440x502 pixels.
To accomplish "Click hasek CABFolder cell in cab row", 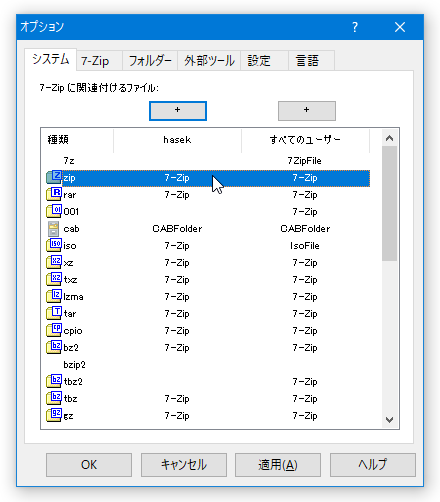I will [177, 229].
